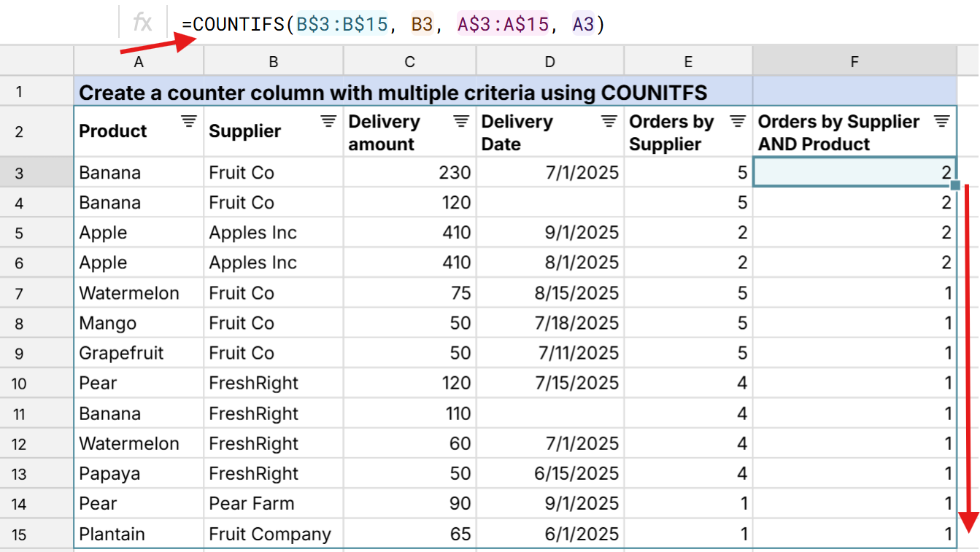Select column F by clicking its header
Screen dimensions: 980x552
click(x=854, y=61)
